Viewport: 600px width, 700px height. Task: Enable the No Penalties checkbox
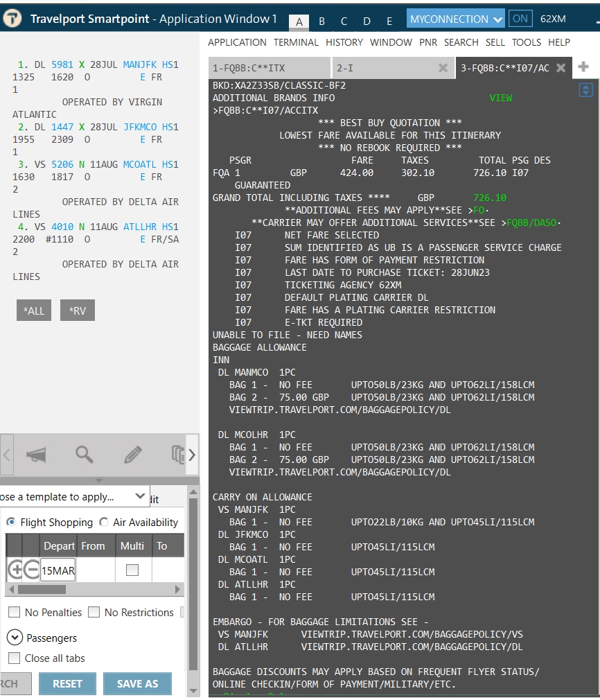coord(15,612)
